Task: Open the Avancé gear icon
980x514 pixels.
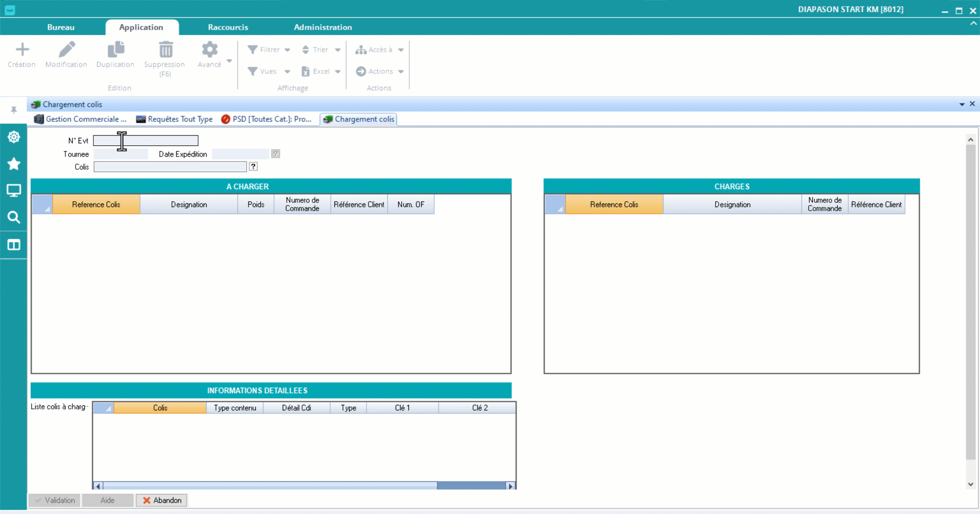Action: click(209, 50)
